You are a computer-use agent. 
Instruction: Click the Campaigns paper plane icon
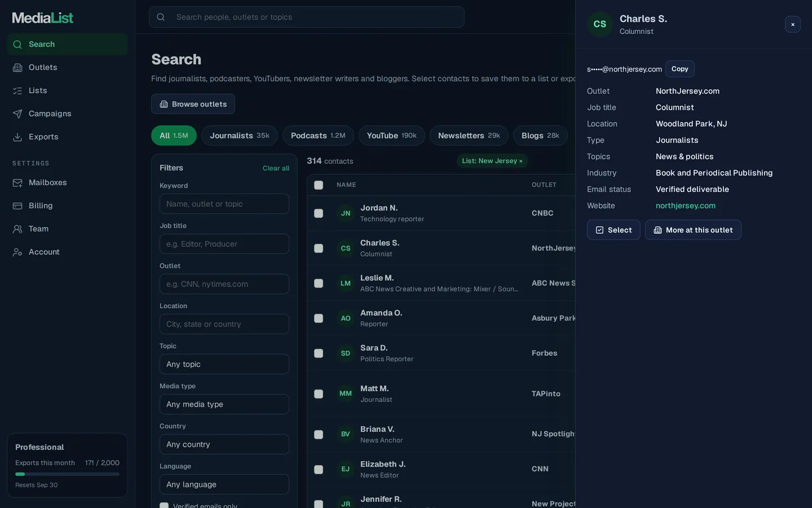[17, 113]
